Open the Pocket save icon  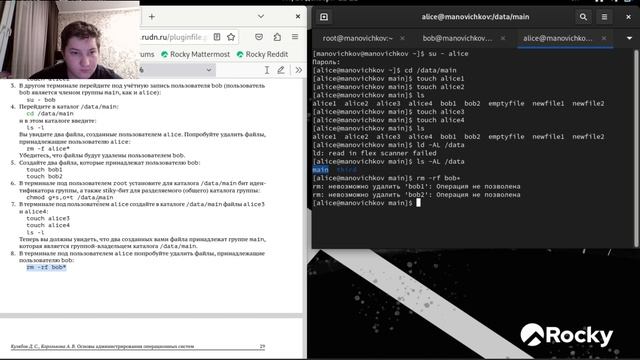pos(259,37)
